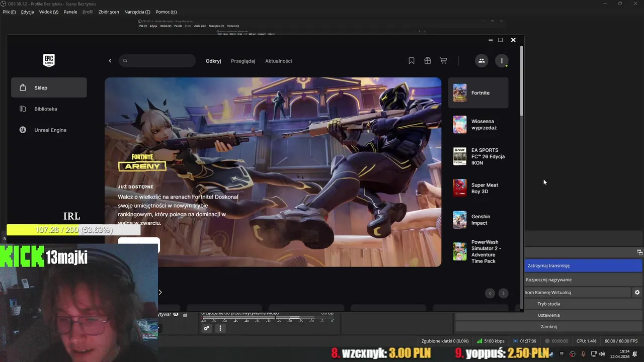Select Biblioteka in Epic sidebar
This screenshot has width=644, height=362.
[49, 109]
